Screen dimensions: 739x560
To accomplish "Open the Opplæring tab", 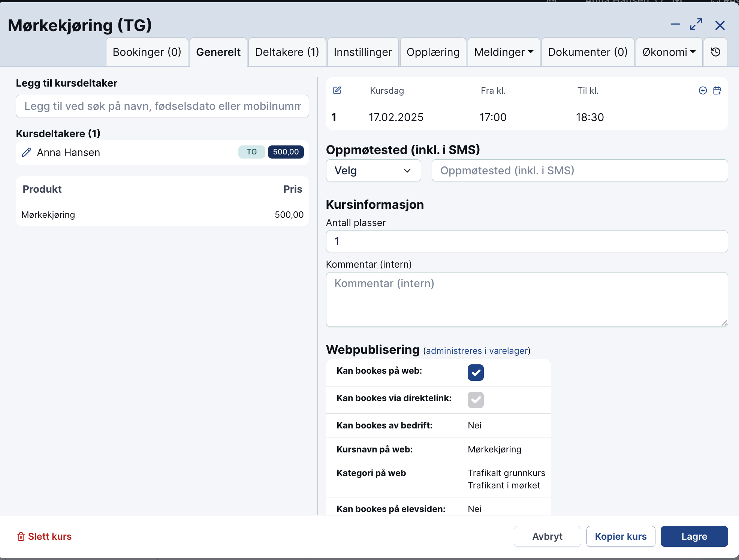I will click(x=433, y=52).
